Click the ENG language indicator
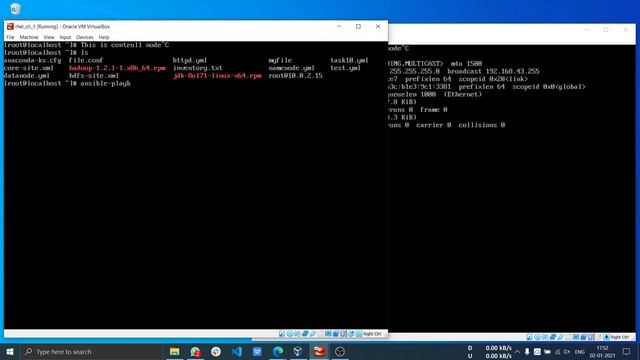The image size is (640, 360). click(x=580, y=352)
